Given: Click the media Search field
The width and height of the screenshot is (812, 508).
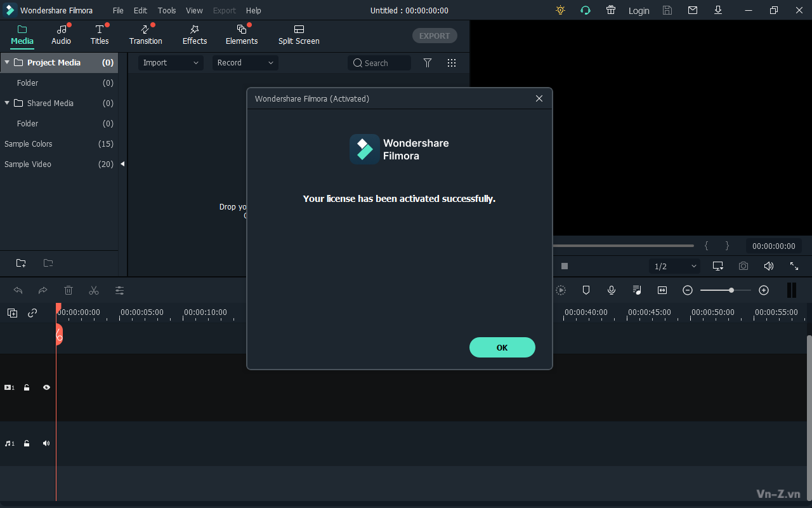Looking at the screenshot, I should [379, 63].
